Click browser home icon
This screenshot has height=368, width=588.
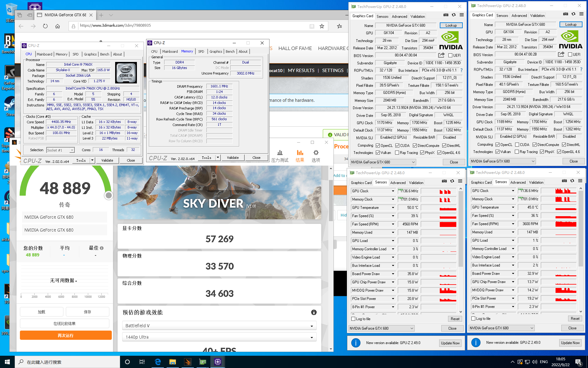tap(58, 26)
